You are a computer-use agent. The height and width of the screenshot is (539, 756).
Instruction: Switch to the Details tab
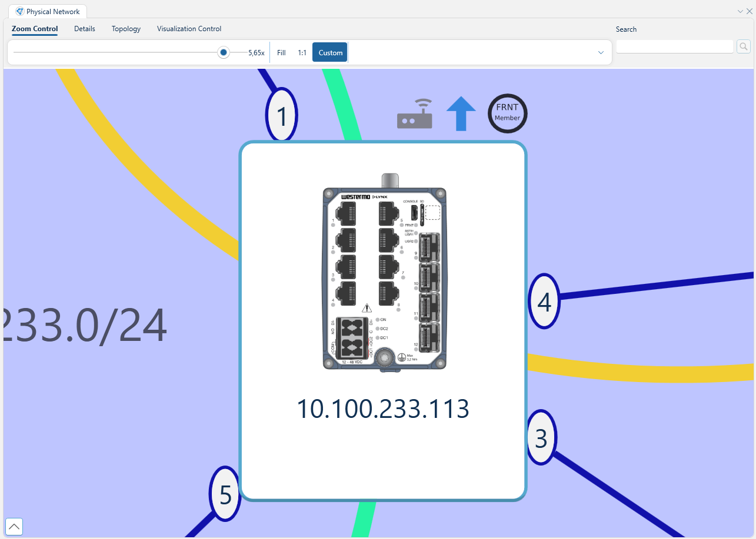85,28
